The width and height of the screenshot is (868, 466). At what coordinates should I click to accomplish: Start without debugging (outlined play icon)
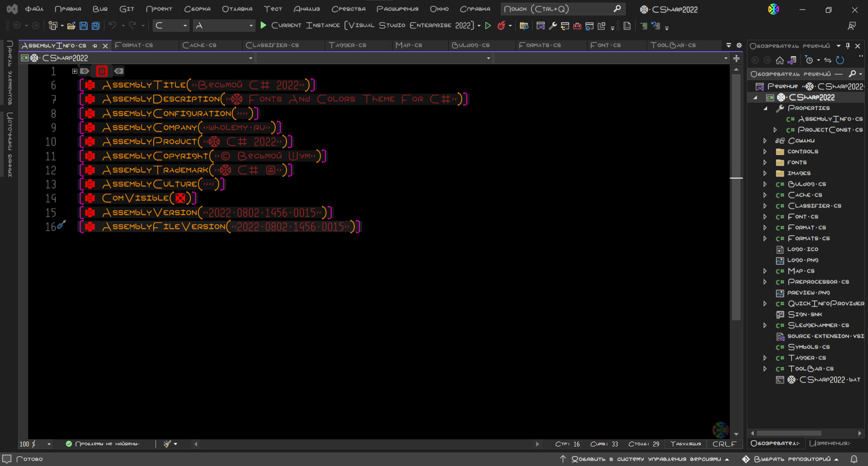coord(488,26)
